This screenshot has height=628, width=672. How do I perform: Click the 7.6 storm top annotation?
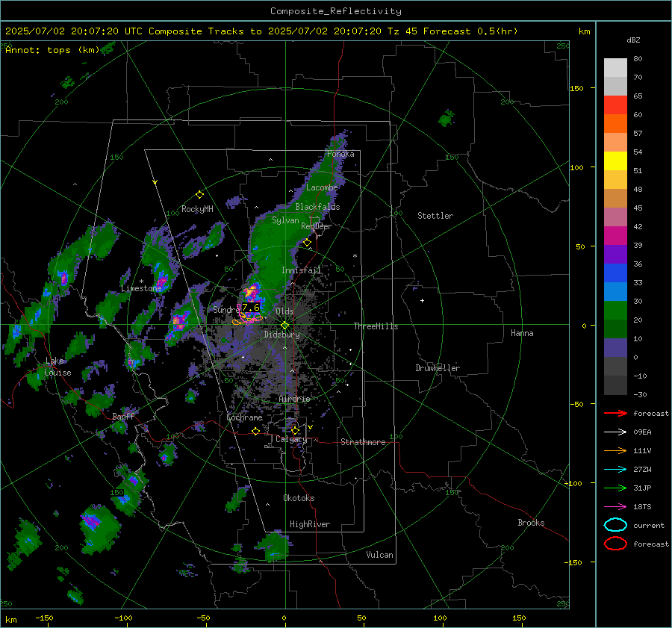[251, 308]
